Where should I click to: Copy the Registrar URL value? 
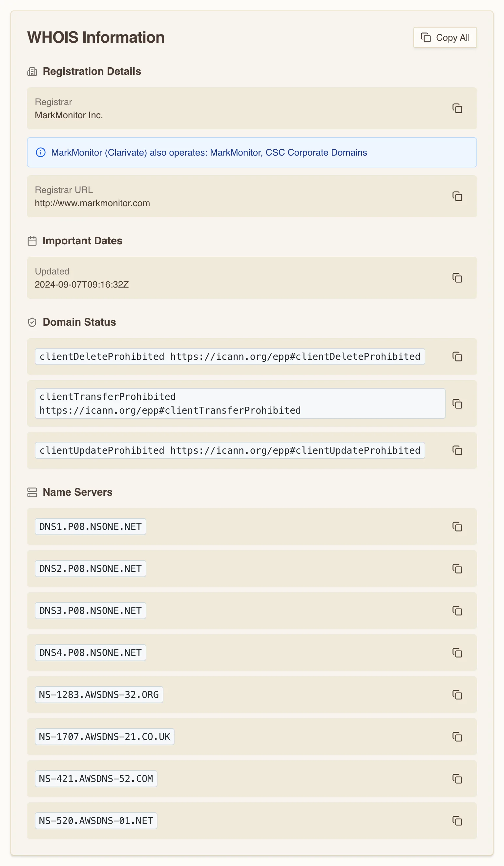[457, 196]
